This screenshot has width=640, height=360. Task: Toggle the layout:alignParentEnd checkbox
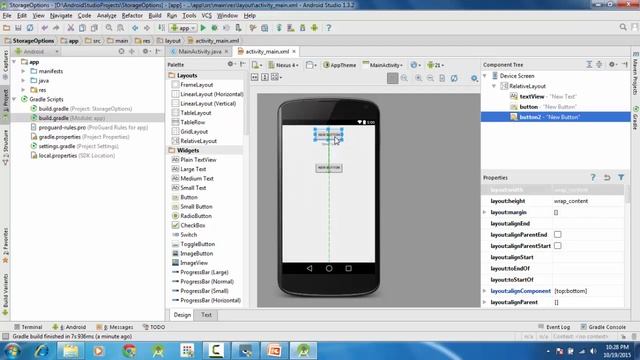click(x=558, y=234)
